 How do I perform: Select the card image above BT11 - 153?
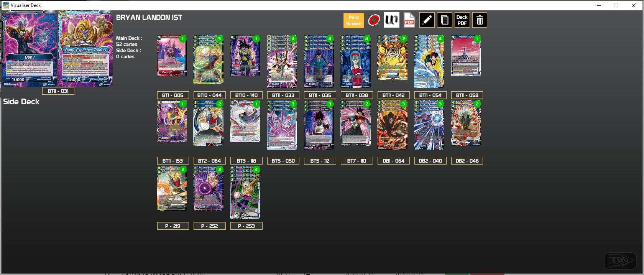point(172,121)
